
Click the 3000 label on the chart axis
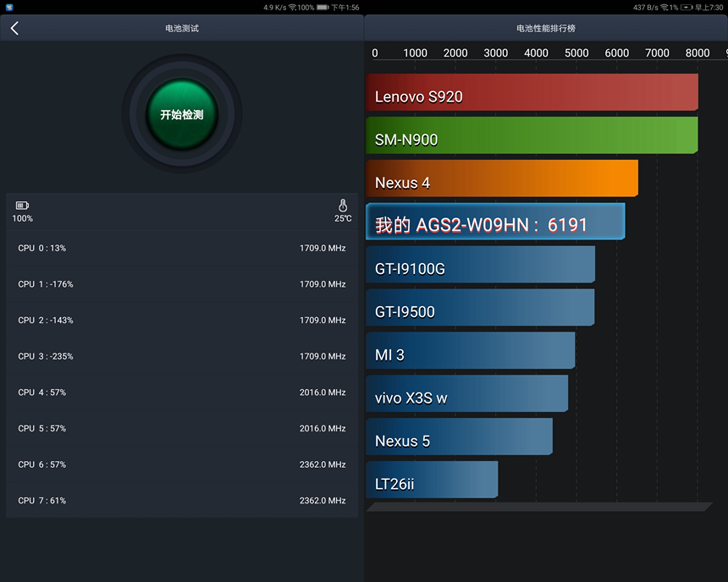(x=496, y=53)
